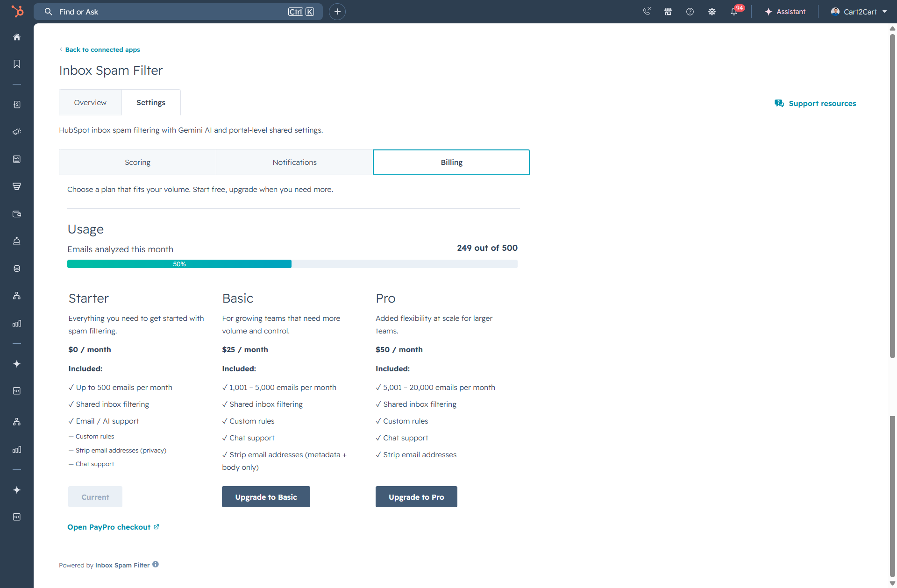Screen dimensions: 897x588
Task: Click the Inbox Spam Filter footer link
Action: coord(122,565)
